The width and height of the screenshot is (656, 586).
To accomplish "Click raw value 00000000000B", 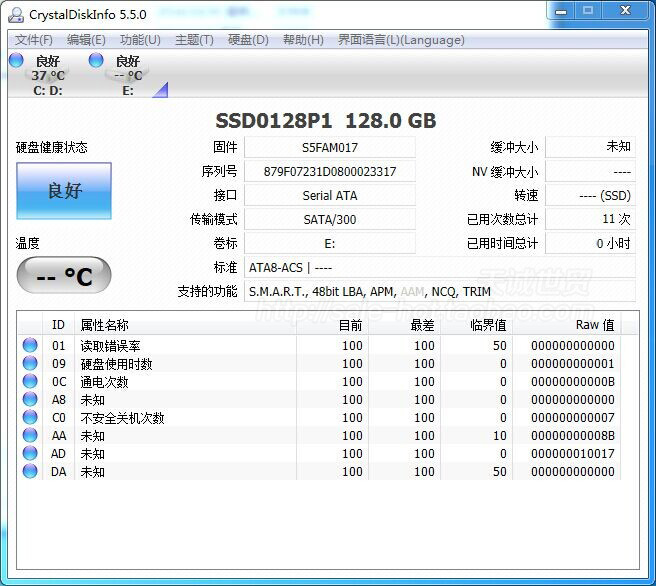I will [x=573, y=381].
